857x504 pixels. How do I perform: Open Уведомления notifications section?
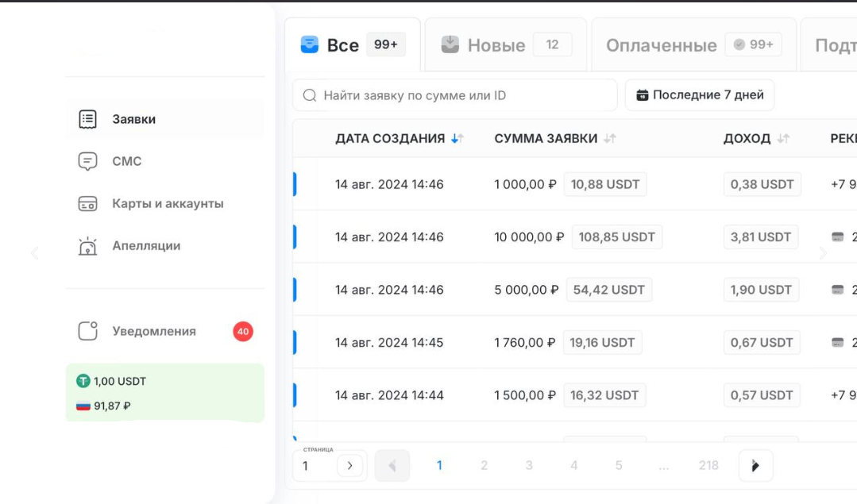coord(165,331)
